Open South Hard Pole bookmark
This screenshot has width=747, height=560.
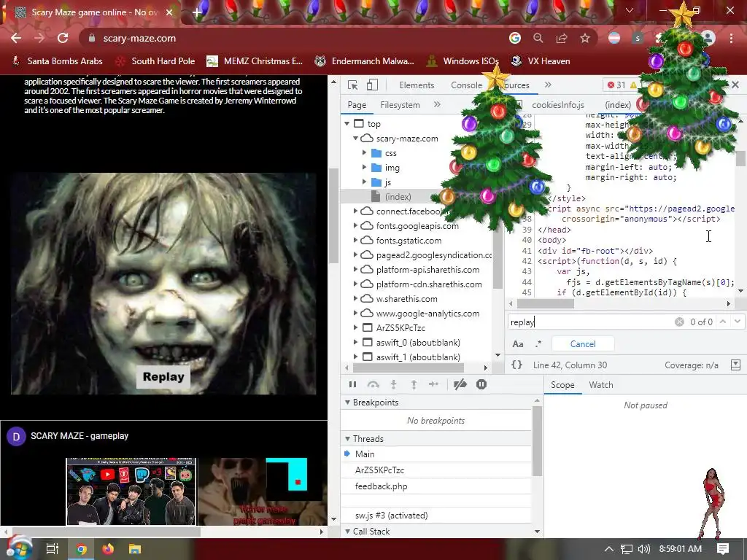pos(156,61)
